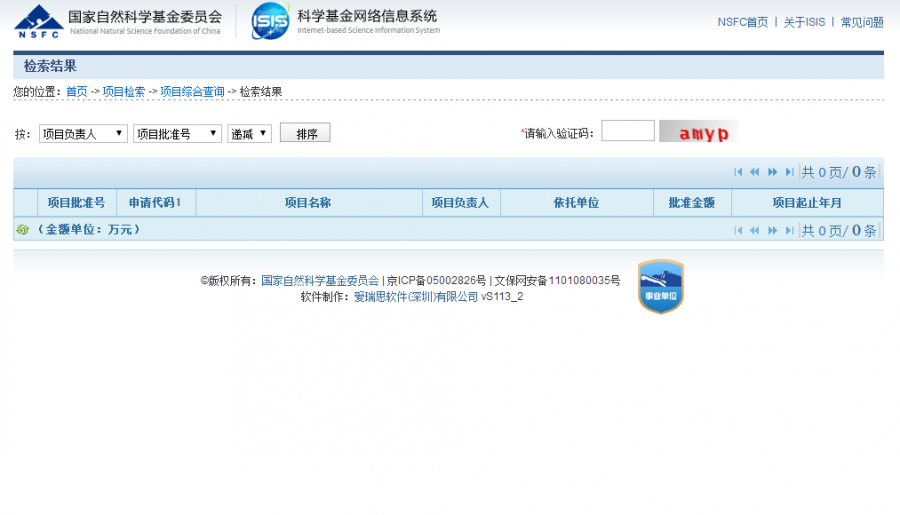The height and width of the screenshot is (515, 900).
Task: Open the 关于ISIS link
Action: point(804,22)
